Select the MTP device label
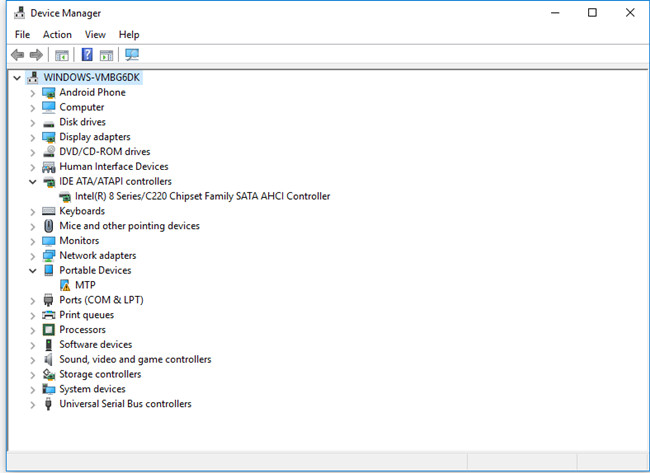This screenshot has height=473, width=650. tap(85, 285)
